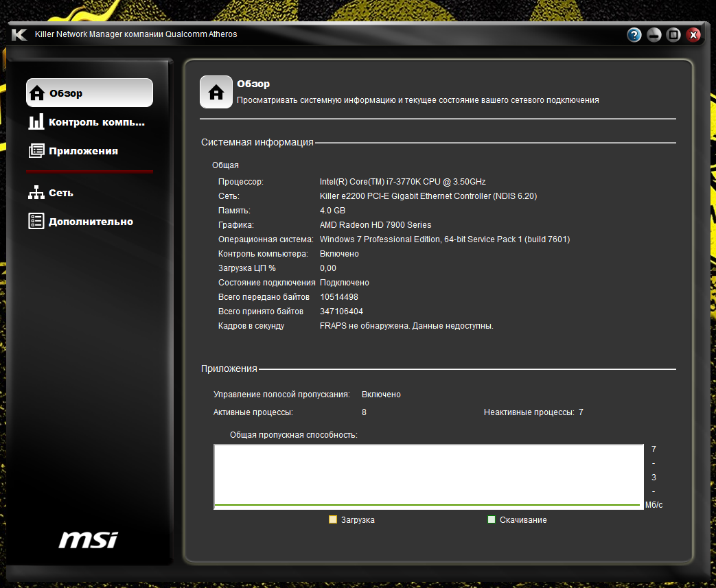Click the FRAPS не обнаружена message
Screen dimensions: 716x588
pos(406,326)
